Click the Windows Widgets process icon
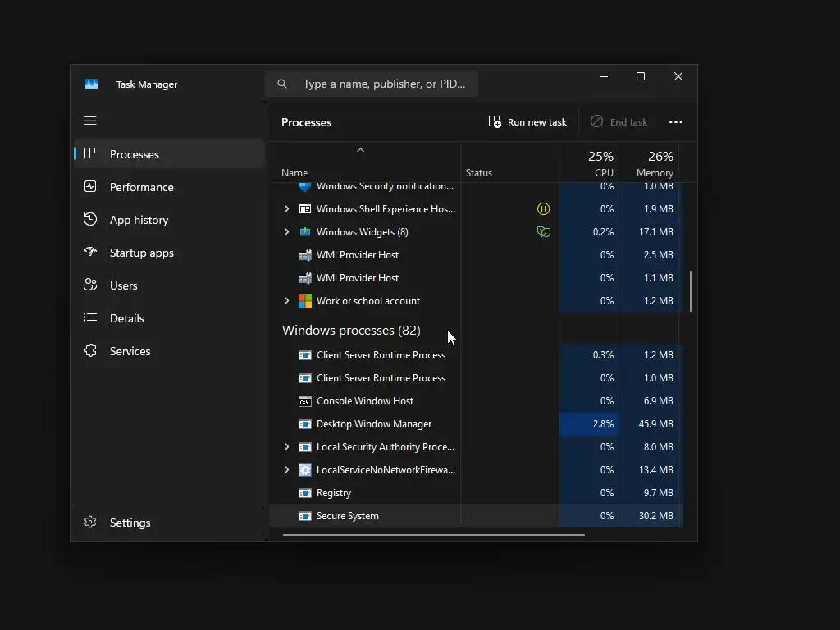Viewport: 840px width, 630px height. [305, 232]
